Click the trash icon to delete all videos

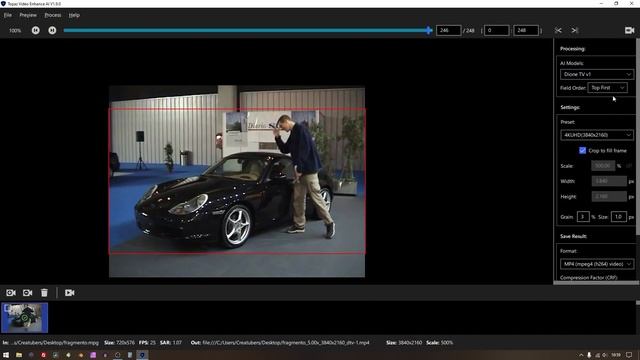44,293
